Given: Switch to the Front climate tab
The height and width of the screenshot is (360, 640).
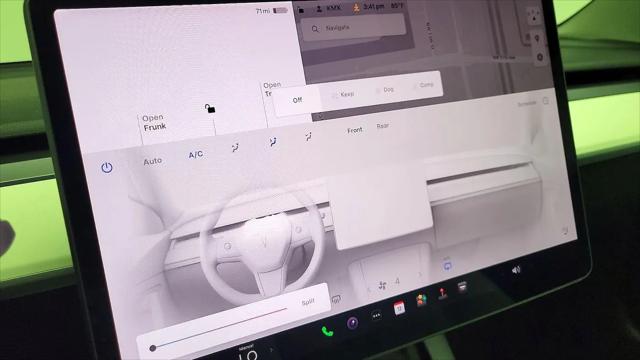Looking at the screenshot, I should [355, 130].
